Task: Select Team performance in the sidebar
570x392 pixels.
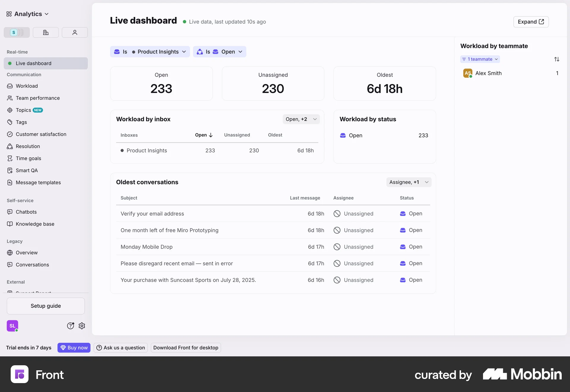Action: [x=37, y=98]
